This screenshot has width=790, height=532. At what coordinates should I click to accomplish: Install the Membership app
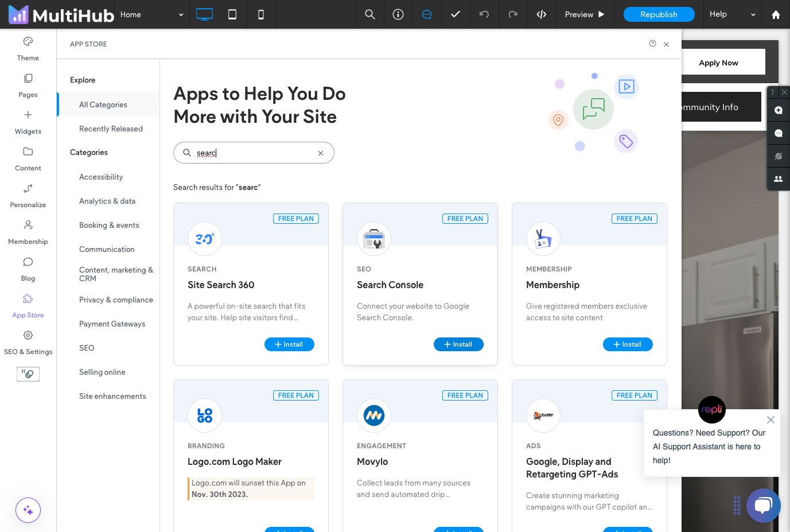click(628, 344)
